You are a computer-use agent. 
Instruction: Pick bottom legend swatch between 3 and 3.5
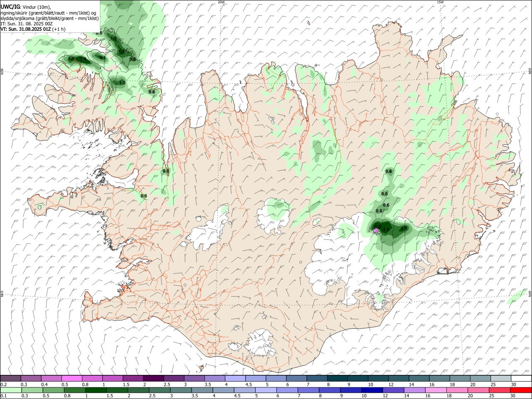pyautogui.click(x=181, y=390)
